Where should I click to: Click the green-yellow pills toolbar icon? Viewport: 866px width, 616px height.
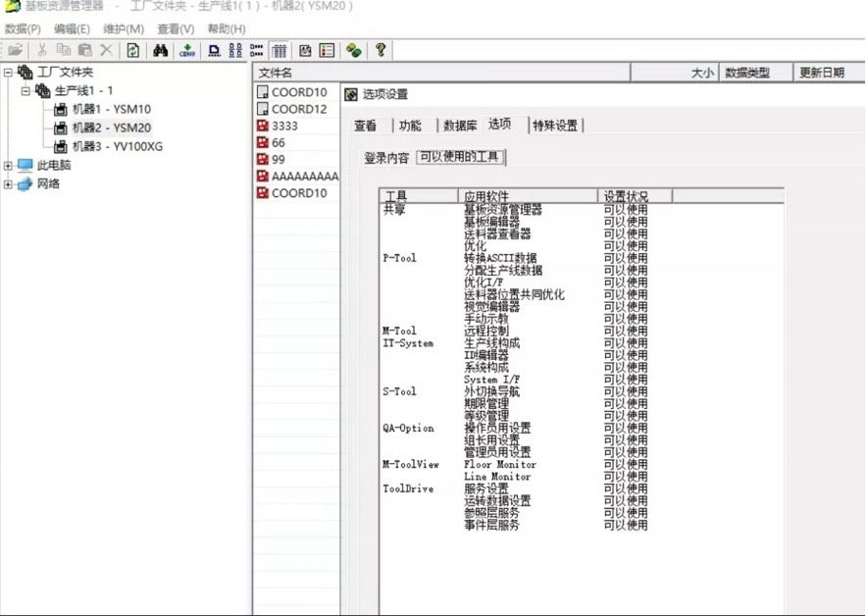353,50
